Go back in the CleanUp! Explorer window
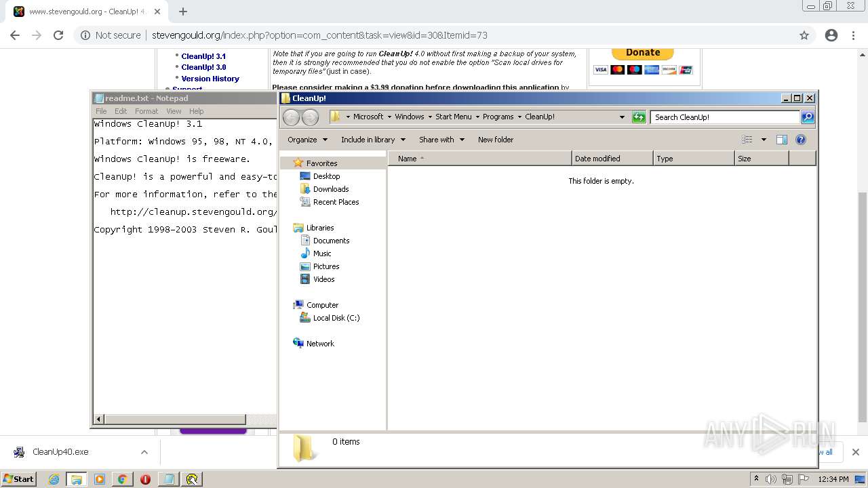This screenshot has height=488, width=868. click(x=291, y=117)
